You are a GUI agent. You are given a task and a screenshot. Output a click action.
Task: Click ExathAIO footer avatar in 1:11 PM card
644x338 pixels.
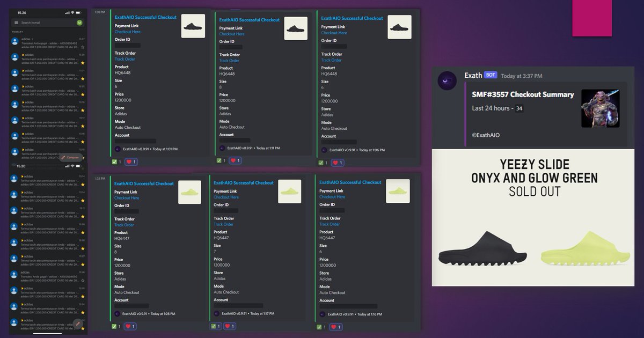(x=223, y=148)
